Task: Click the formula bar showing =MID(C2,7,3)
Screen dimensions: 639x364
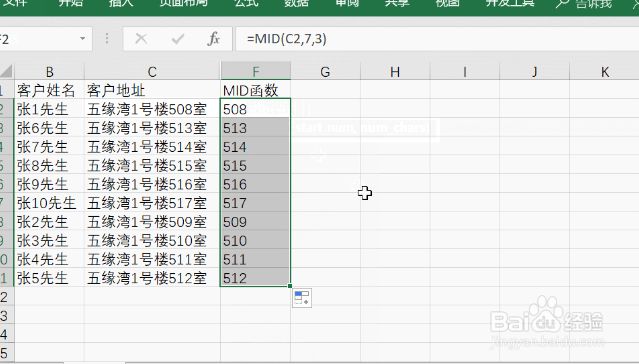Action: (x=437, y=39)
